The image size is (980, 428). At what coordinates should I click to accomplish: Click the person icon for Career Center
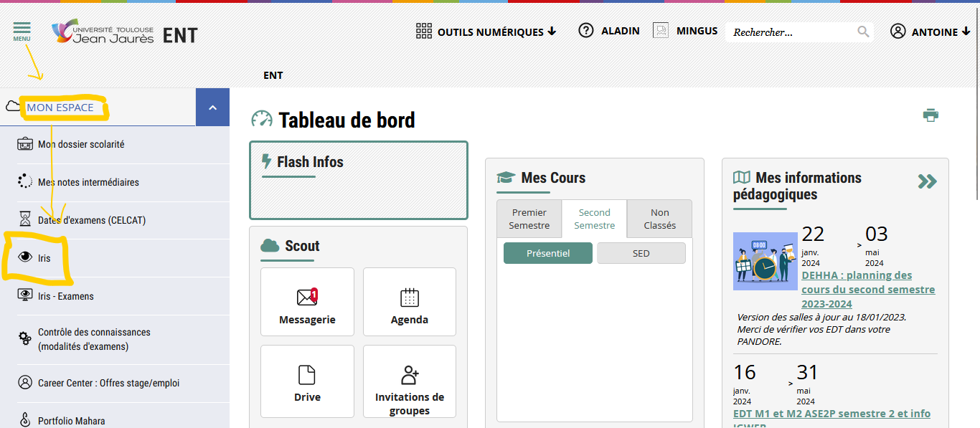pos(25,382)
